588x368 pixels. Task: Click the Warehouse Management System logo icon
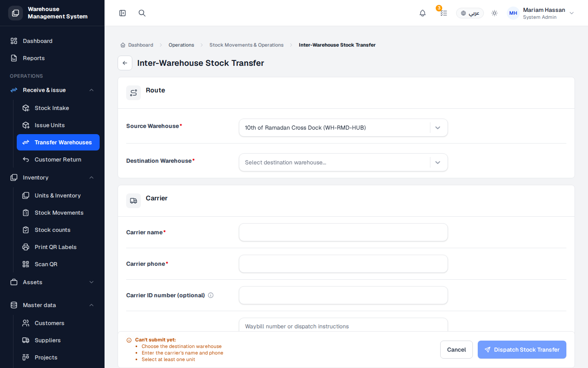tap(16, 13)
